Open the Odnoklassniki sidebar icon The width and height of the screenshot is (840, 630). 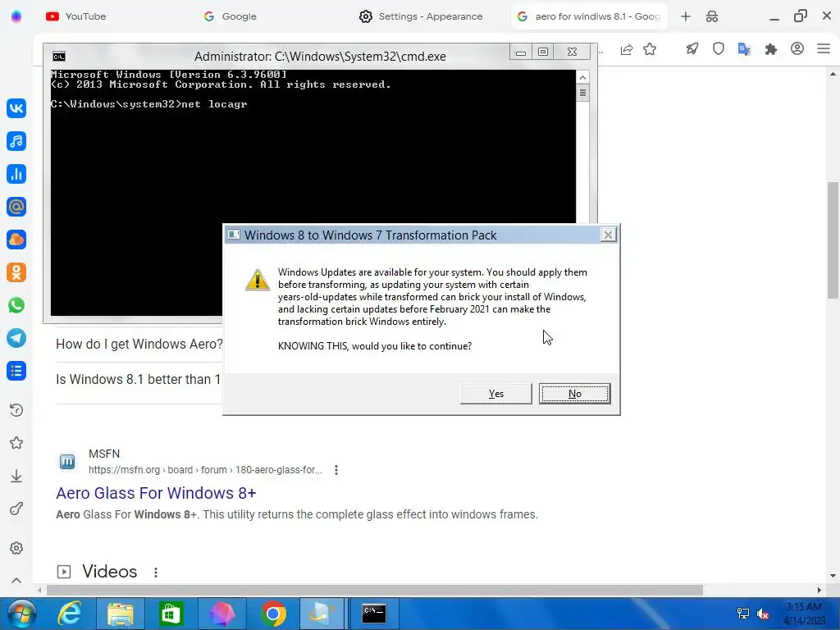pyautogui.click(x=16, y=272)
